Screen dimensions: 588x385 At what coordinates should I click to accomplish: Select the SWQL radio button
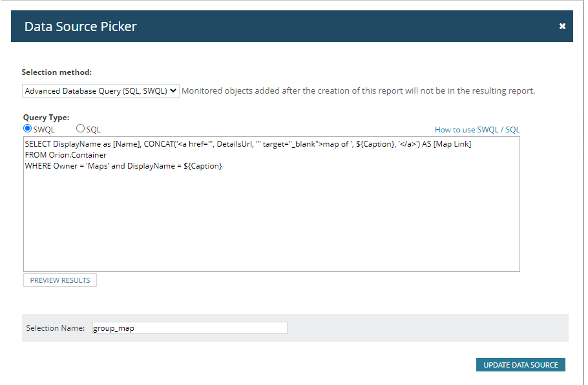coord(27,129)
